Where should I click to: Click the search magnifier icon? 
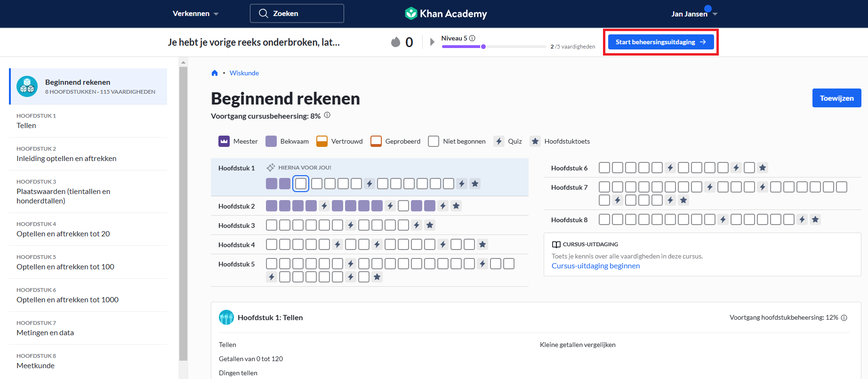click(x=264, y=13)
